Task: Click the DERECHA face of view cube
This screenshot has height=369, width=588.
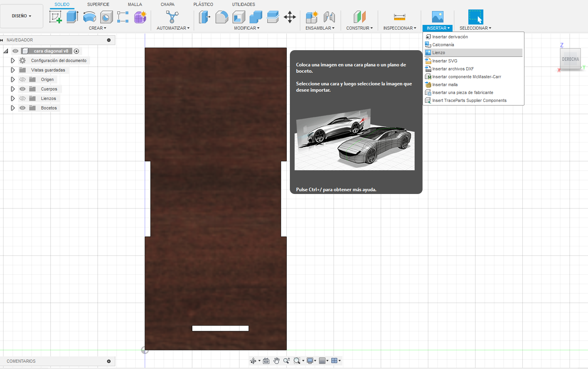Action: tap(570, 59)
